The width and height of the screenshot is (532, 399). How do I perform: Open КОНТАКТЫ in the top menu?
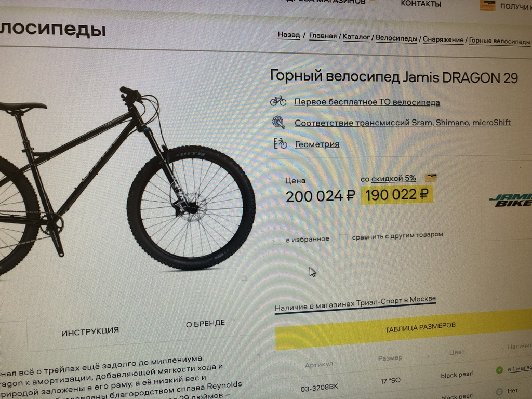(x=421, y=4)
